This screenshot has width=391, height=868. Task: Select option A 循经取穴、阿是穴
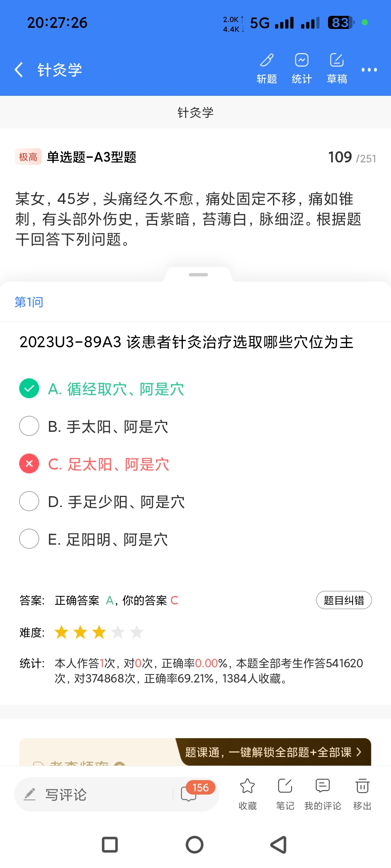pyautogui.click(x=29, y=388)
